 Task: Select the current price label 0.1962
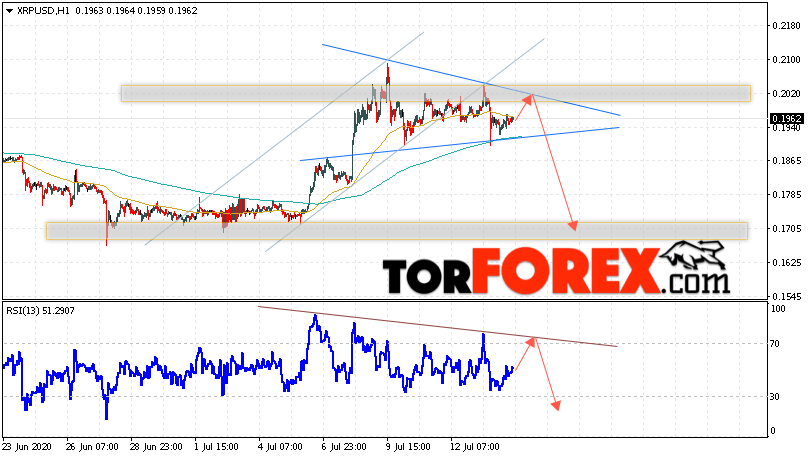(786, 119)
